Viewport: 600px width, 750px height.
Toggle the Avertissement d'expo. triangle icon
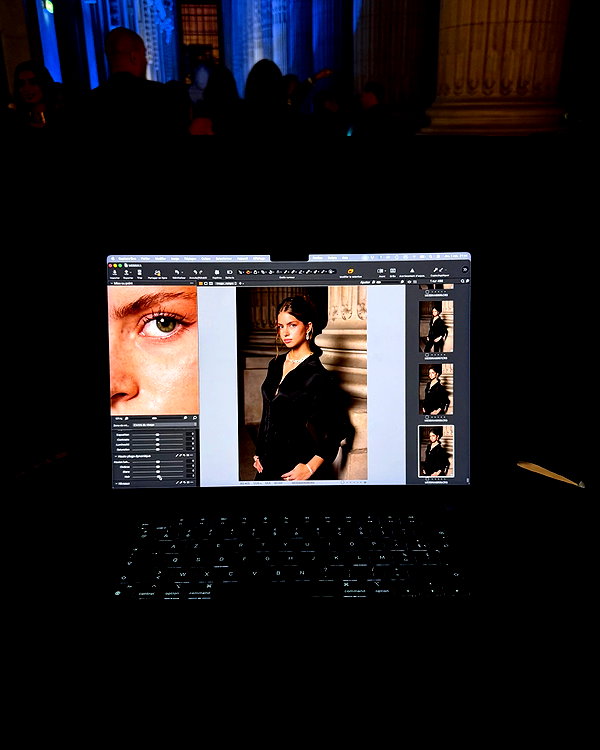[x=412, y=271]
